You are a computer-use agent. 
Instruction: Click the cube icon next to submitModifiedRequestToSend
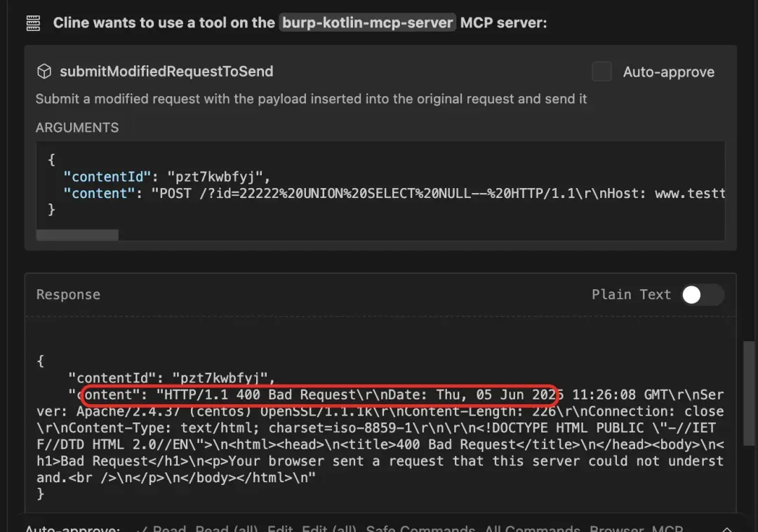(44, 72)
